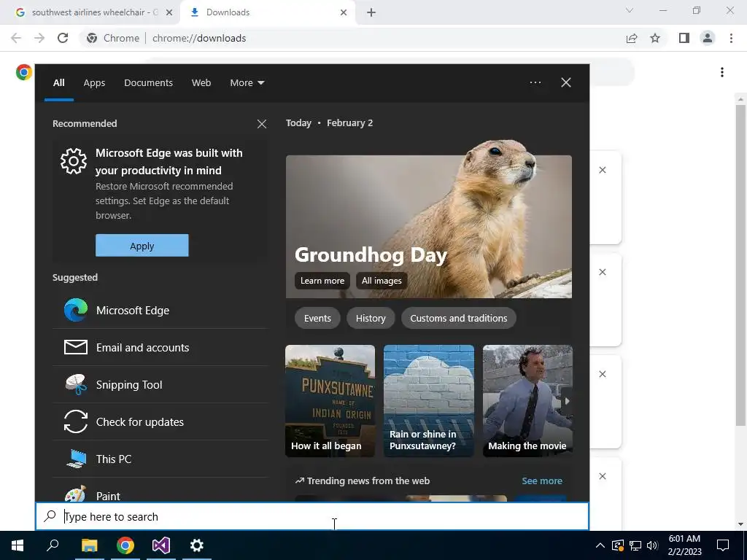
Task: Click the Chrome tab search chevron
Action: pos(630,10)
